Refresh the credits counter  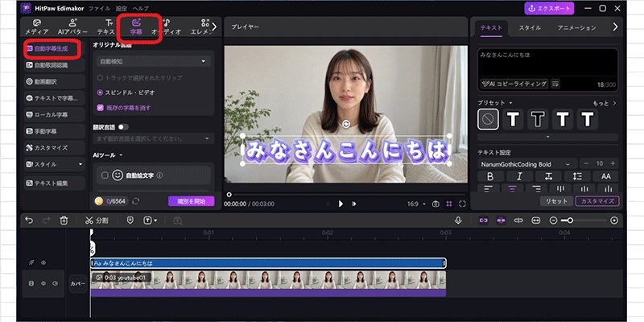tap(136, 200)
